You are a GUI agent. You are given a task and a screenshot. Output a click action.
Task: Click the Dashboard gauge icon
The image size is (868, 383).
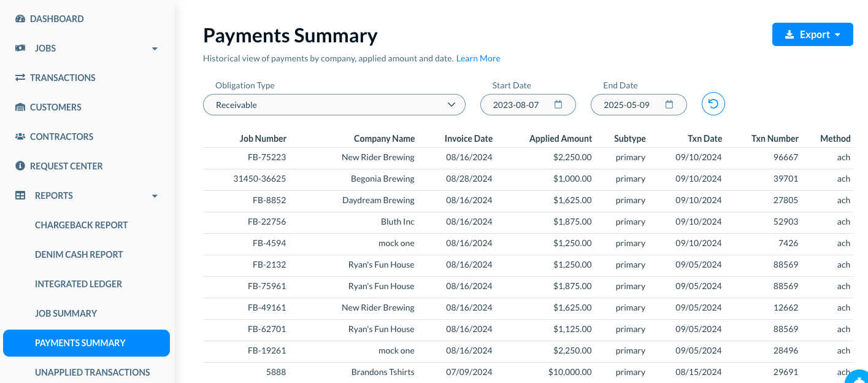click(20, 19)
